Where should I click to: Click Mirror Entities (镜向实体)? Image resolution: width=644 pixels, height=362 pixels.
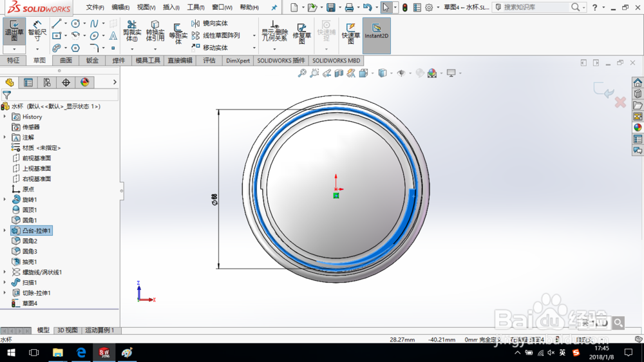(x=209, y=23)
